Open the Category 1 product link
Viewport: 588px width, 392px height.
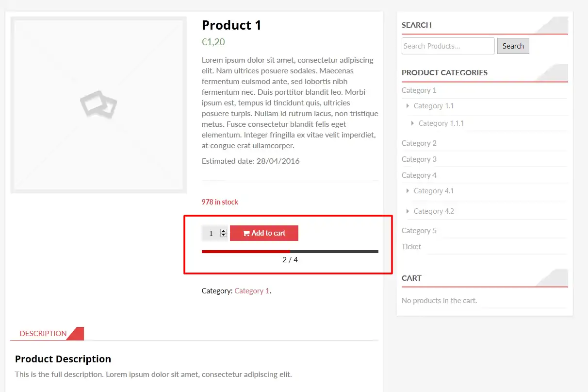click(252, 290)
